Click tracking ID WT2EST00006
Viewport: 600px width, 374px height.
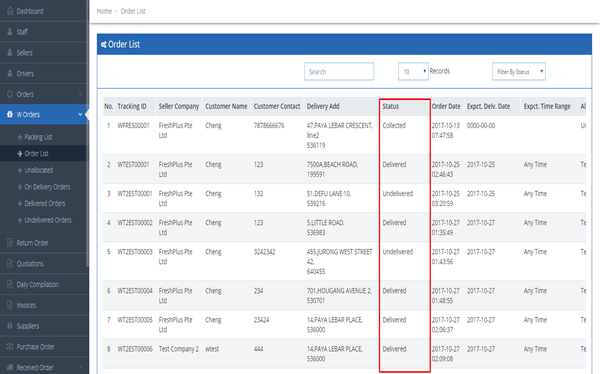135,349
